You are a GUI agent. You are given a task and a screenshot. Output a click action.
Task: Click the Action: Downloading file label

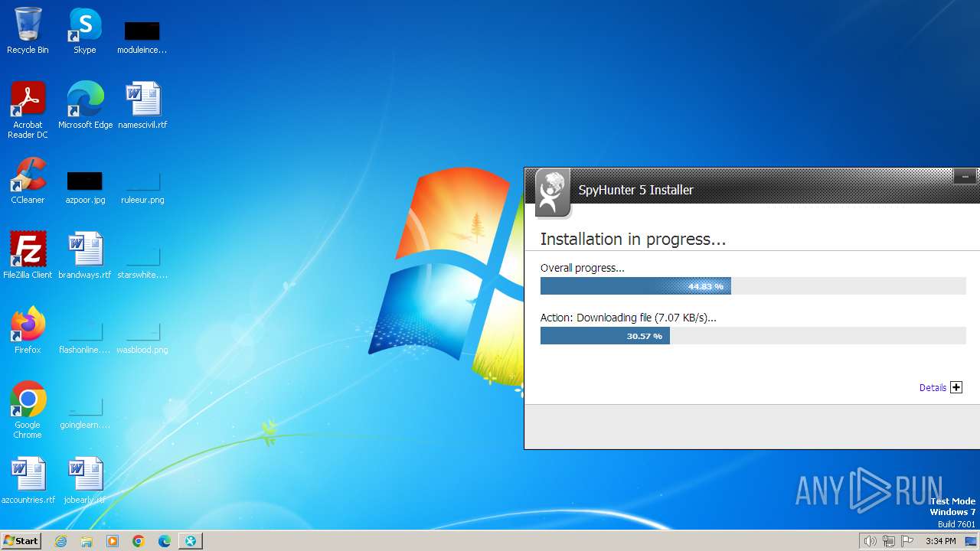(x=629, y=318)
